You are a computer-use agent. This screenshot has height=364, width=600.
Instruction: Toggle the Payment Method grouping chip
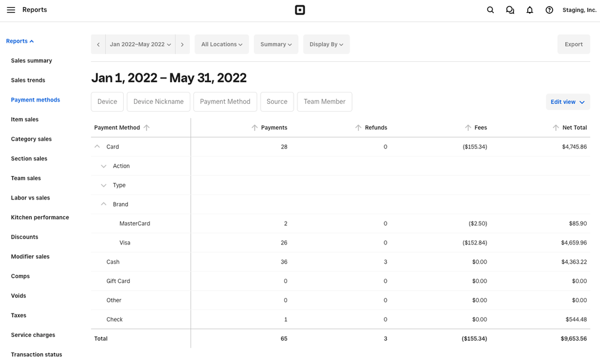tap(225, 102)
